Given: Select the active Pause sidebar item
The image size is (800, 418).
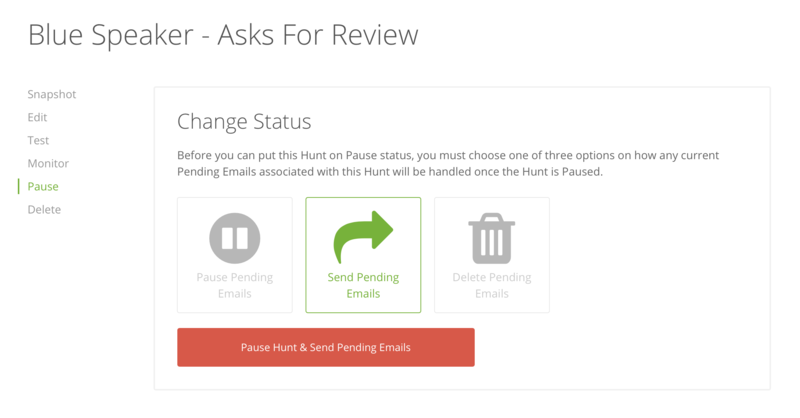Looking at the screenshot, I should (43, 186).
